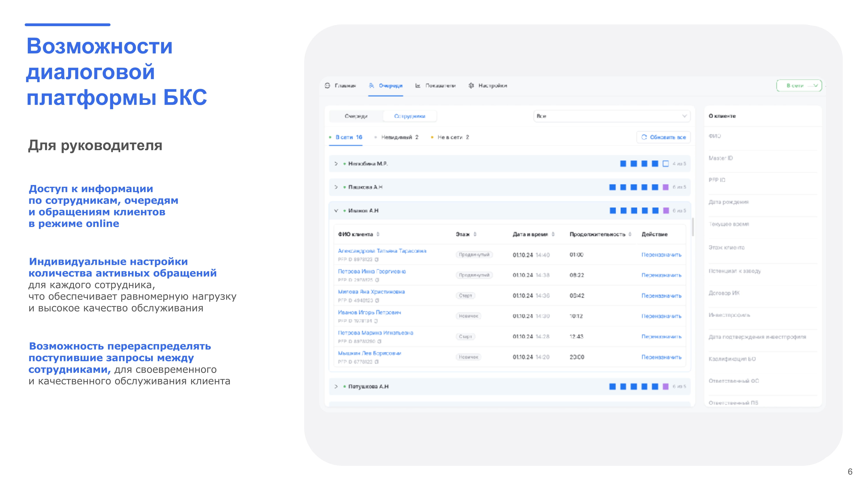Reassign Мышкин Лев Борисович via Переназначить

click(661, 357)
